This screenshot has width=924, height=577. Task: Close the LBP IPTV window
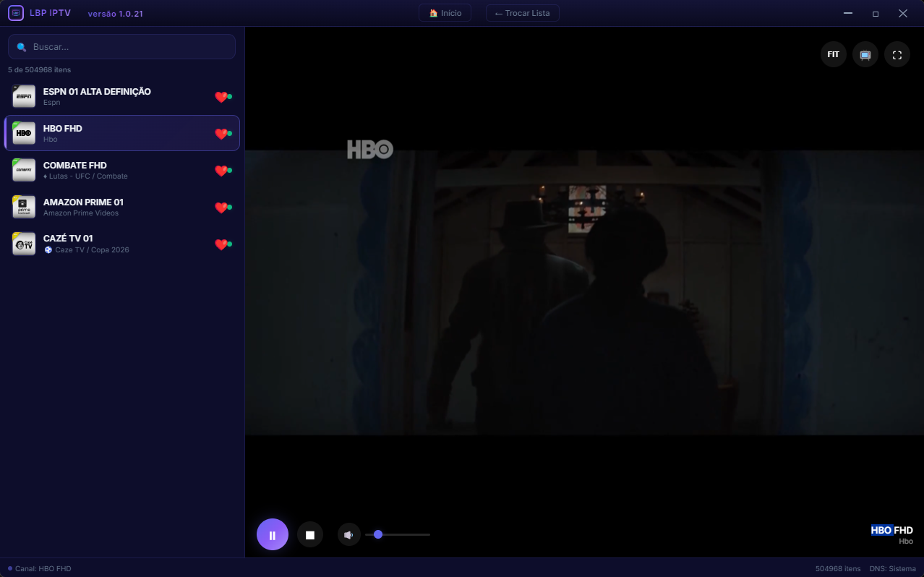903,13
